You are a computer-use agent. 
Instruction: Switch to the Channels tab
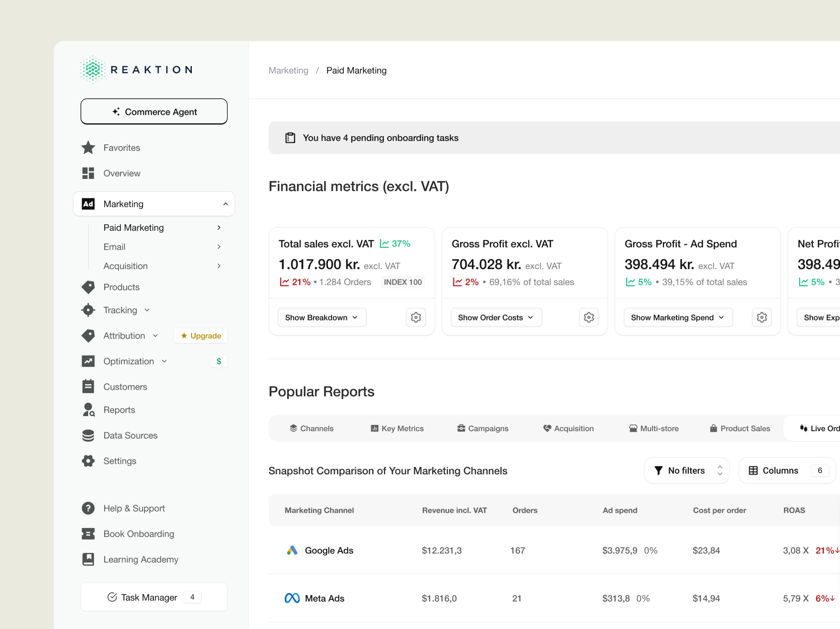(312, 428)
